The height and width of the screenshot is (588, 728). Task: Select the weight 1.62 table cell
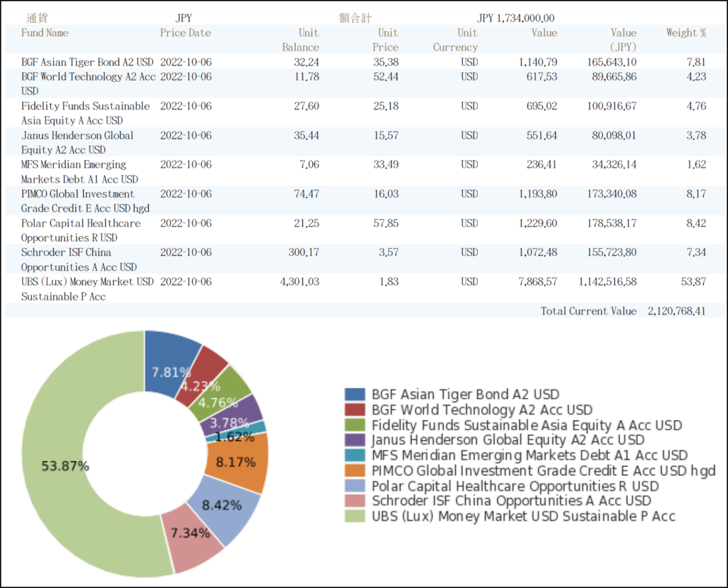click(x=697, y=164)
